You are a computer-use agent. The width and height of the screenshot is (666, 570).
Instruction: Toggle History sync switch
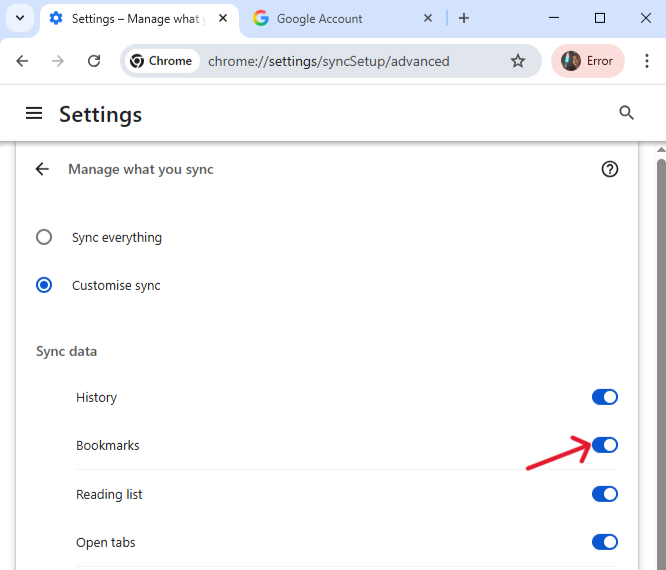coord(604,397)
